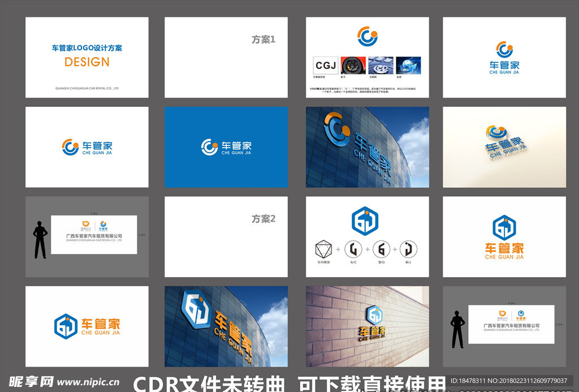Select the orange-blue circular C logo icon
This screenshot has width=579, height=392.
point(368,36)
